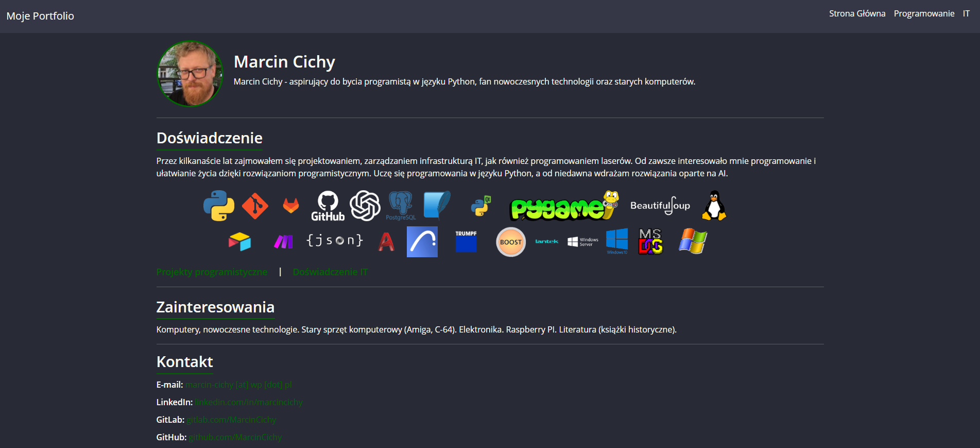Follow the Doświadczenie IT link
Screen dimensions: 980x448
[330, 272]
